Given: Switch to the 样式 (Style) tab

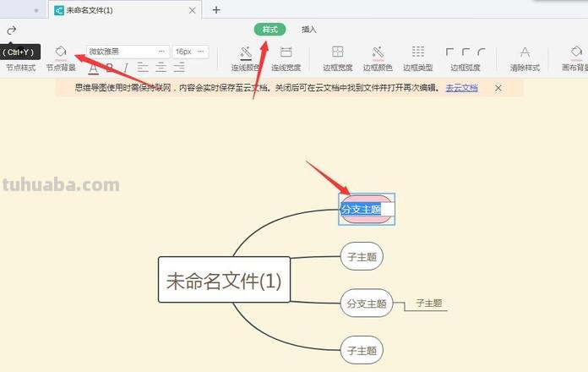Looking at the screenshot, I should click(270, 30).
